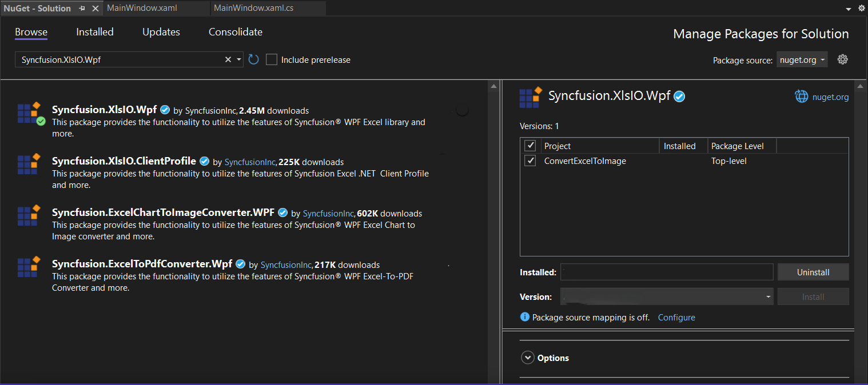The width and height of the screenshot is (868, 385).
Task: Enable the Include prerelease checkbox
Action: pyautogui.click(x=271, y=59)
